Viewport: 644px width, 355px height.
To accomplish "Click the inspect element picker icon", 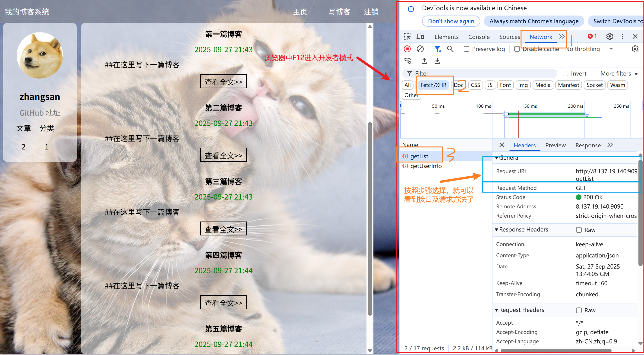I will 407,37.
